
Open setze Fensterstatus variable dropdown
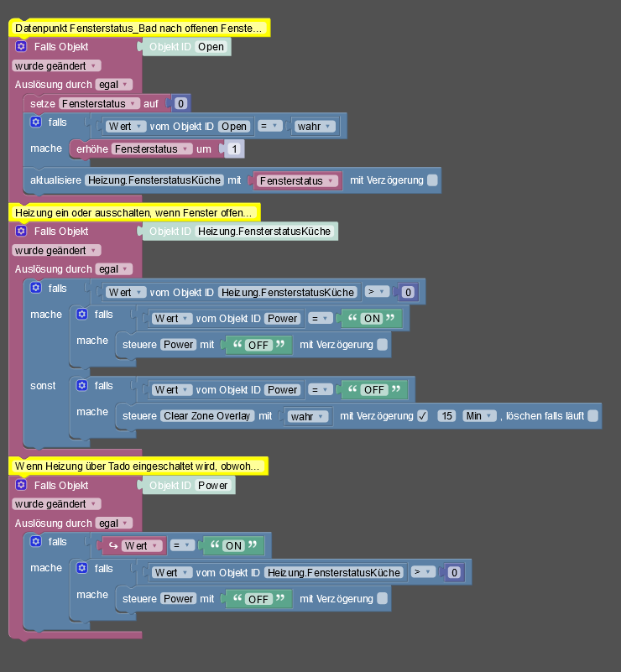(x=99, y=104)
